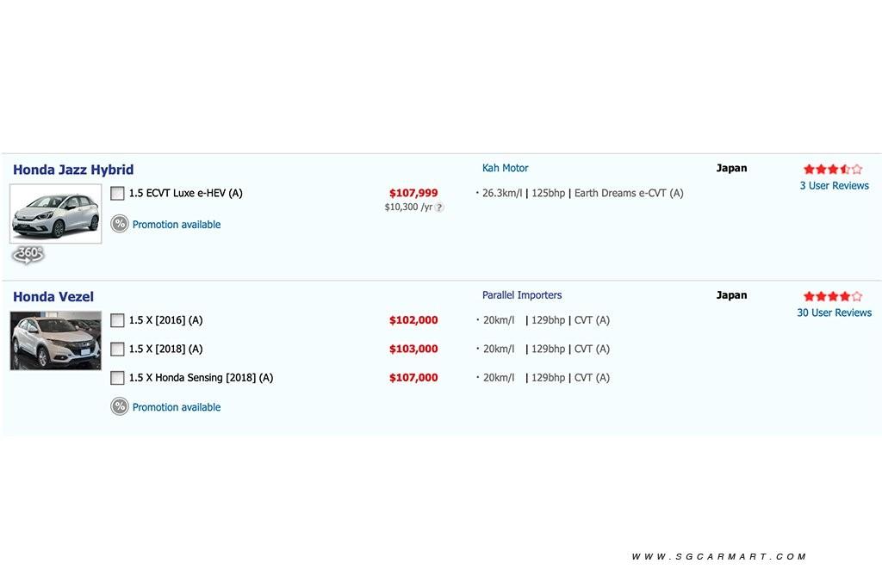Image resolution: width=882 pixels, height=588 pixels.
Task: Open the 360° view icon under Jazz Hybrid
Action: pyautogui.click(x=28, y=255)
